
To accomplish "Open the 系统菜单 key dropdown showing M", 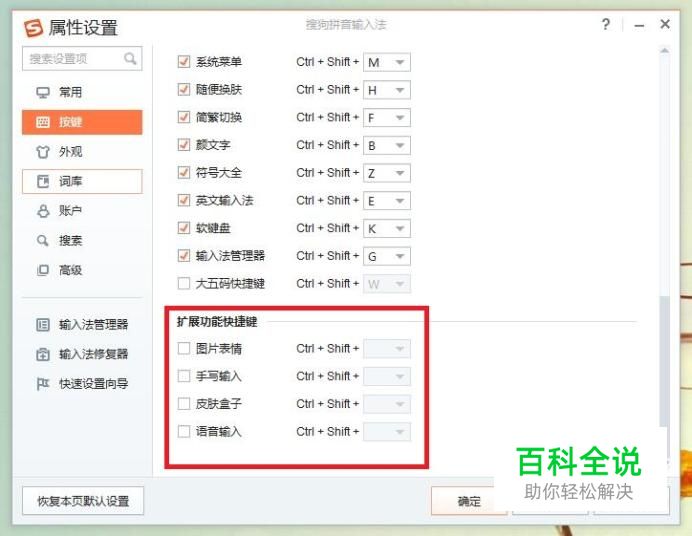I will pos(387,62).
